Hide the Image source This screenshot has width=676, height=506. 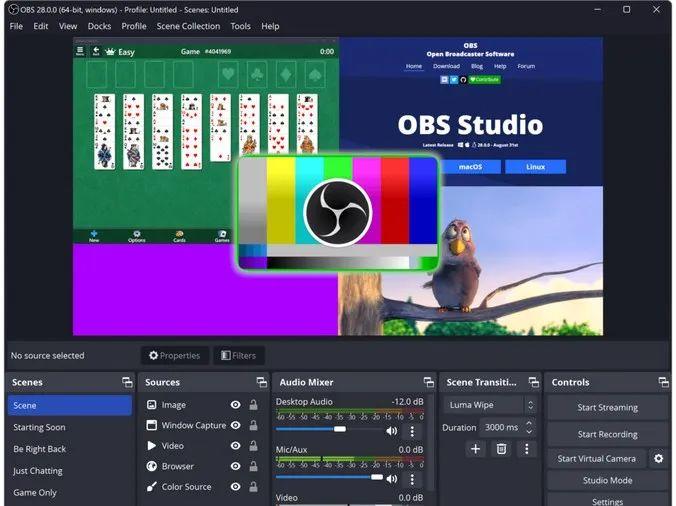(235, 405)
